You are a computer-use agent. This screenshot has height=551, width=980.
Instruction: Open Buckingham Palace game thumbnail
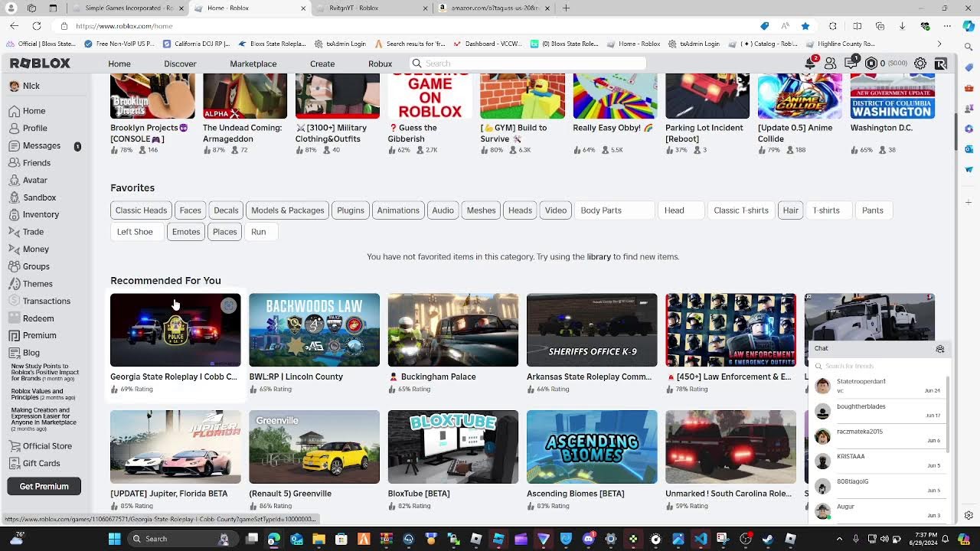tap(453, 330)
